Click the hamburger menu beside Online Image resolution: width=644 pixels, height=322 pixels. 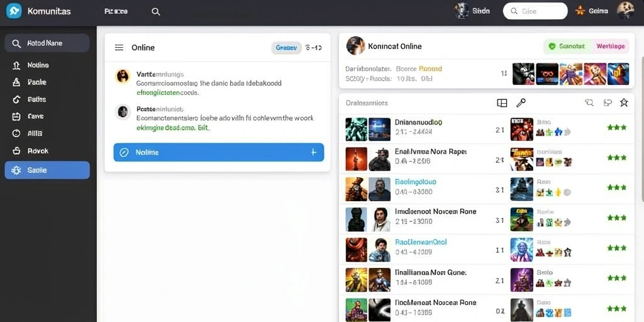119,48
